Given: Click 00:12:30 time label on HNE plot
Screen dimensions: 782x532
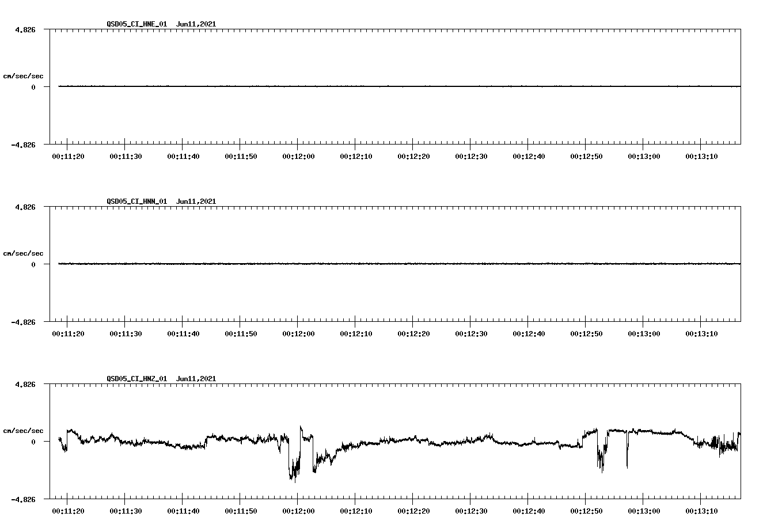Looking at the screenshot, I should [x=471, y=157].
